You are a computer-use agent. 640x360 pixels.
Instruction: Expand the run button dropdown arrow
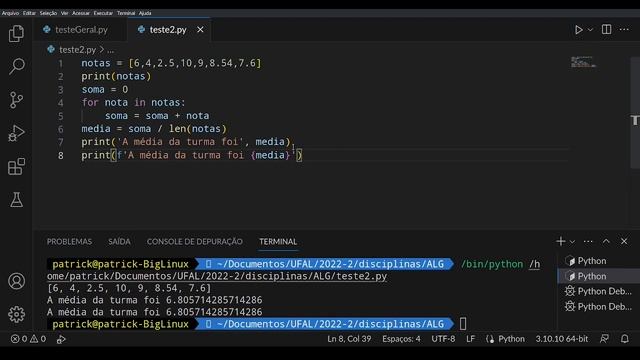point(590,29)
